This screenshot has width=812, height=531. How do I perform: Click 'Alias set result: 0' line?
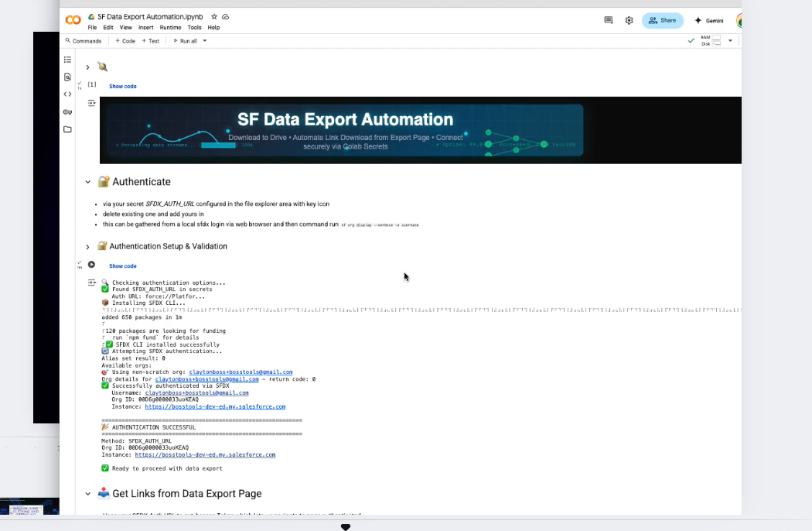pyautogui.click(x=133, y=358)
